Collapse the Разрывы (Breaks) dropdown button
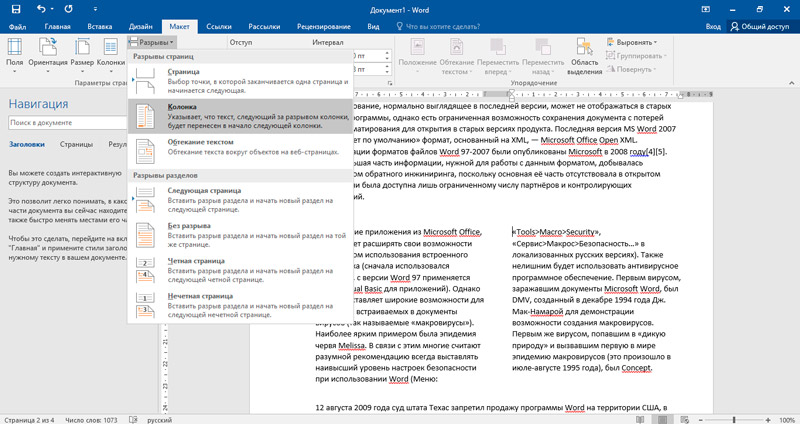This screenshot has height=424, width=800. click(x=152, y=43)
